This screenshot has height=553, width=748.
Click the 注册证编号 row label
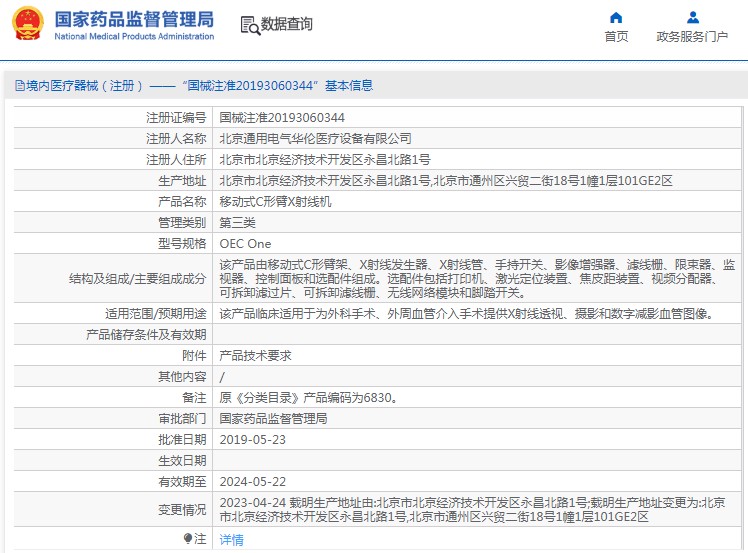pos(176,117)
